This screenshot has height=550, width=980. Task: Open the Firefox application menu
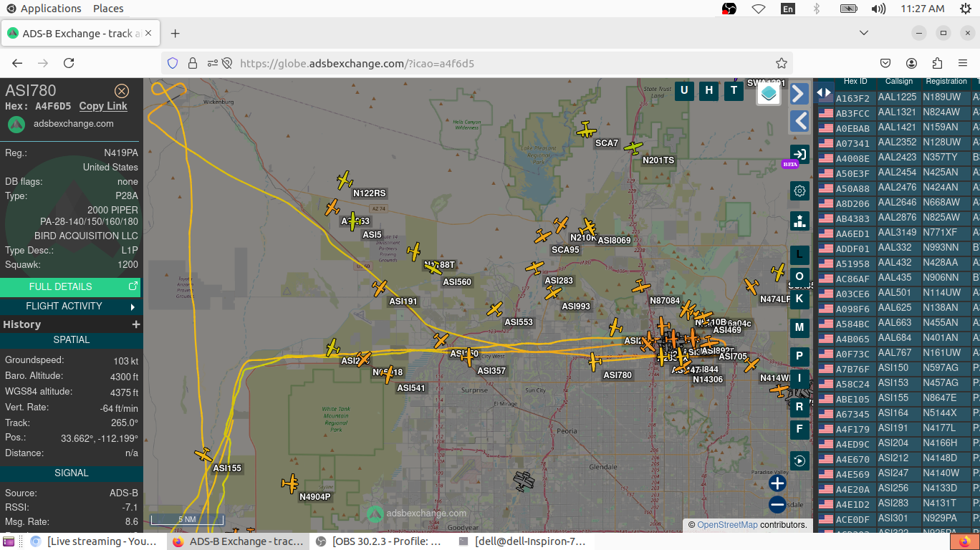click(963, 63)
